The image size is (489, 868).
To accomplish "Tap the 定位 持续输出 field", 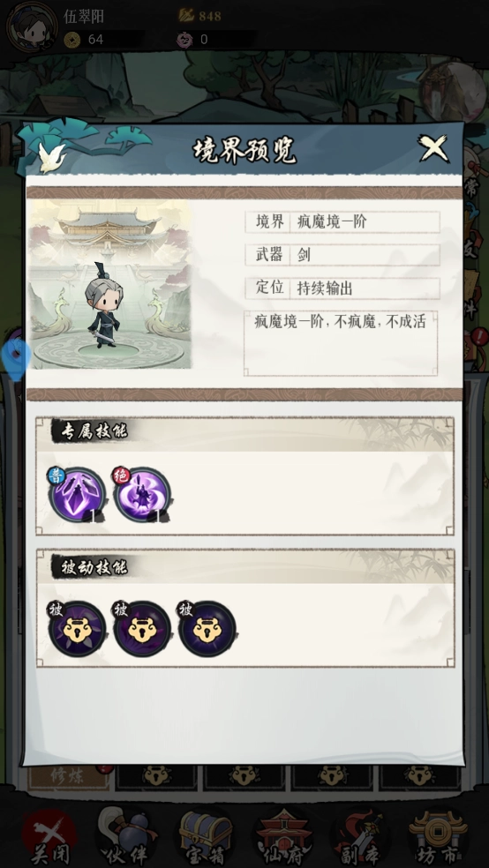I will 342,288.
